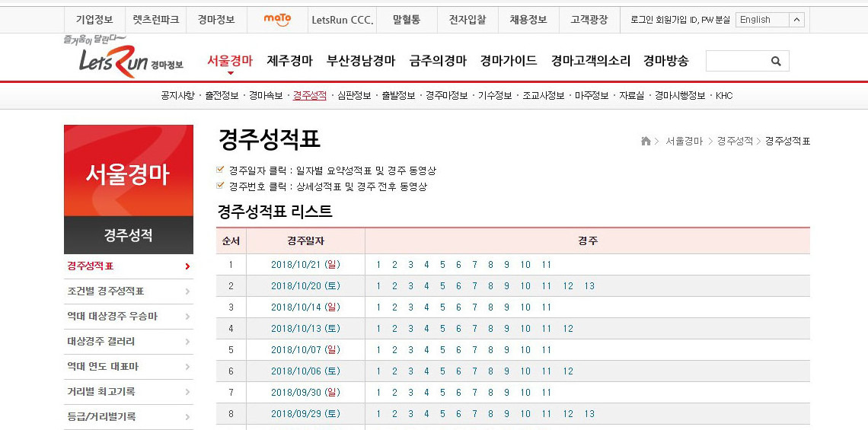Open 렛츠런파크 top link
Viewport: 868px width, 430px height.
(156, 20)
